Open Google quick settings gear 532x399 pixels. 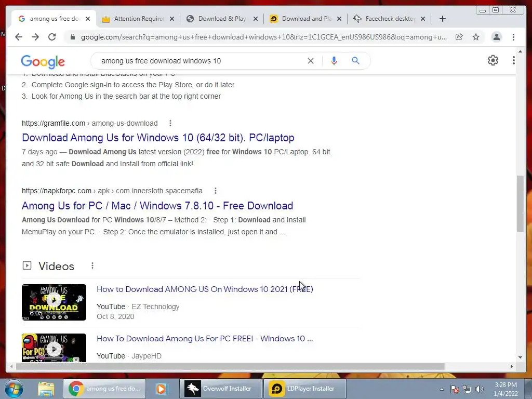pos(493,60)
